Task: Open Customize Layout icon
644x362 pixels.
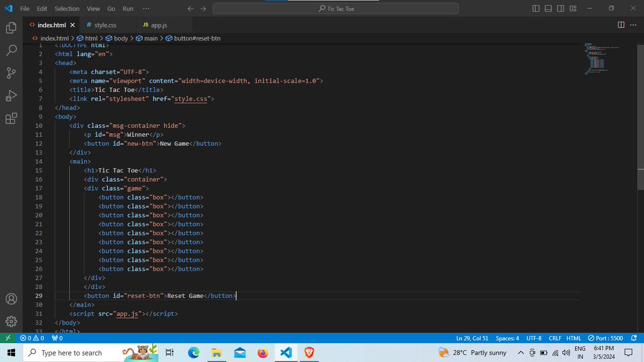Action: [x=573, y=9]
